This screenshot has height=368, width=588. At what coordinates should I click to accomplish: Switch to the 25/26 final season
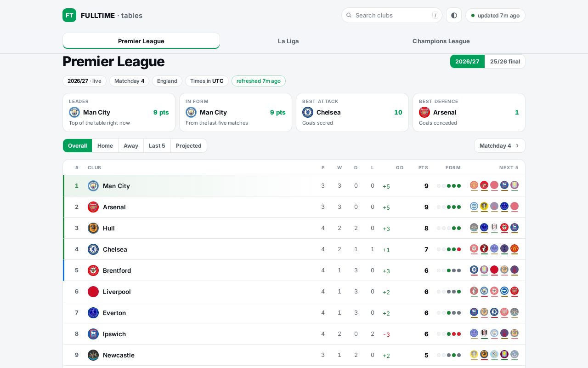505,62
